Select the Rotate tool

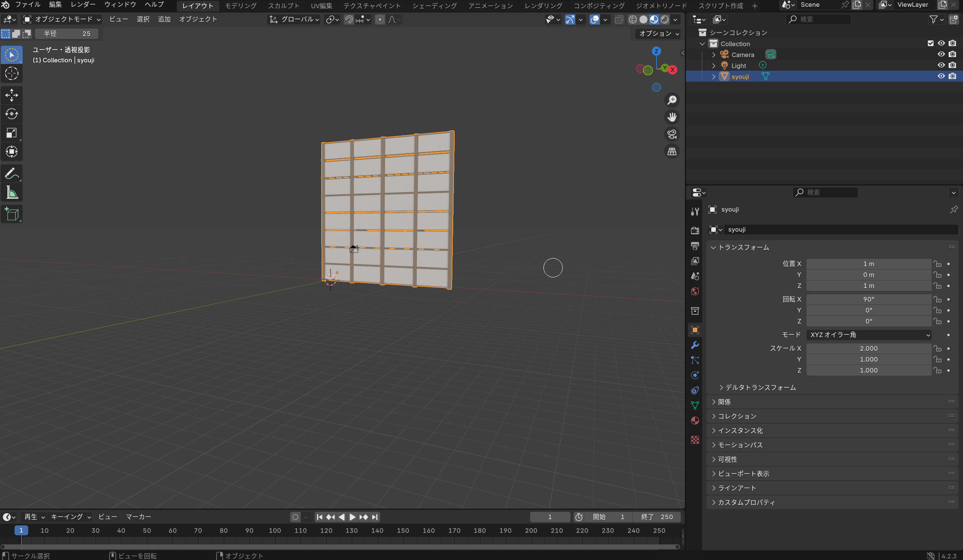coord(11,114)
